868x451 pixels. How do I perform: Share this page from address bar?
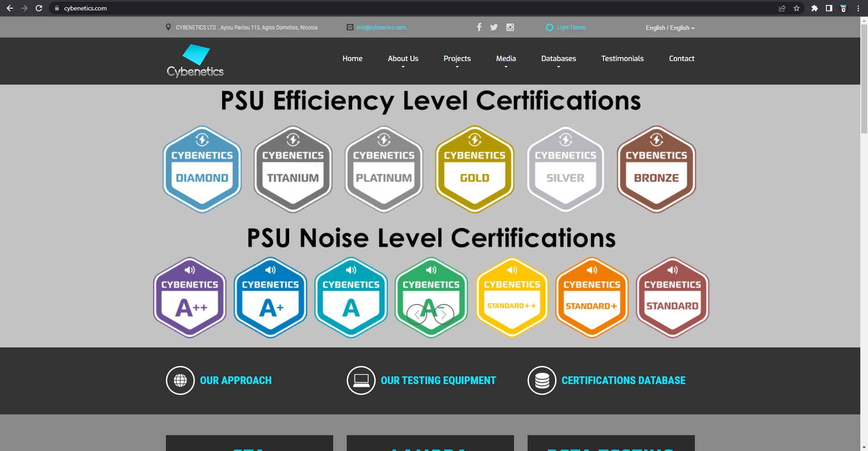click(782, 8)
